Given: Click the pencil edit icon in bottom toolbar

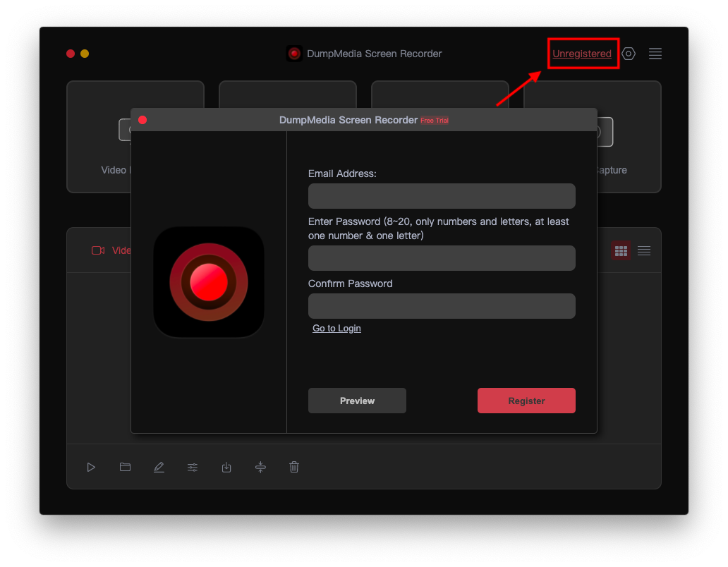Looking at the screenshot, I should [x=159, y=467].
